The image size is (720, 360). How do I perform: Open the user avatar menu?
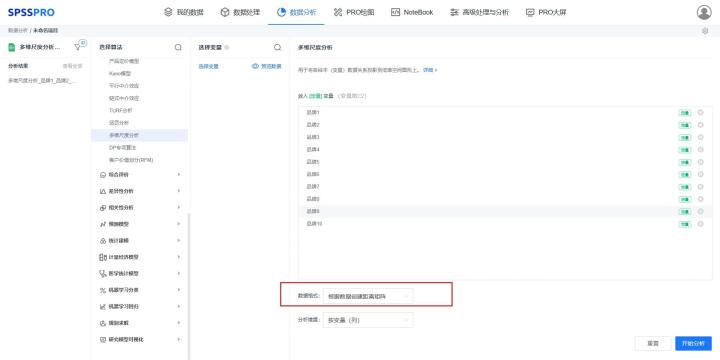704,12
